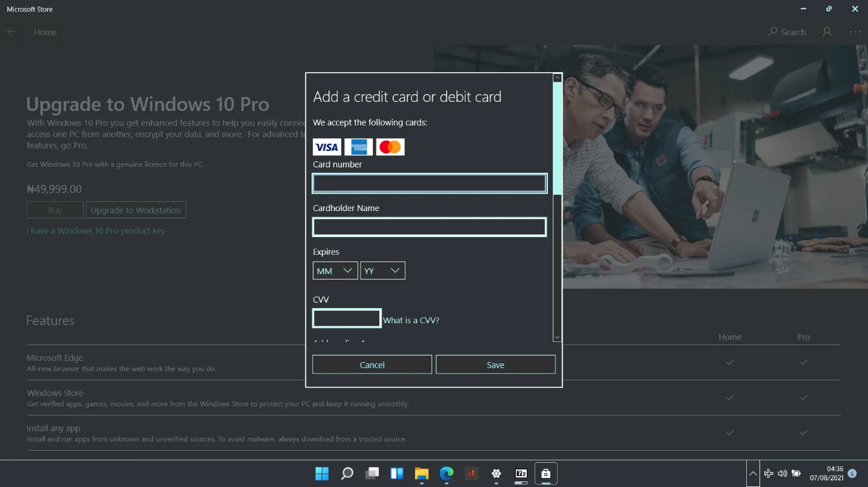The width and height of the screenshot is (868, 487).
Task: Click the American Express card logo
Action: pos(359,147)
